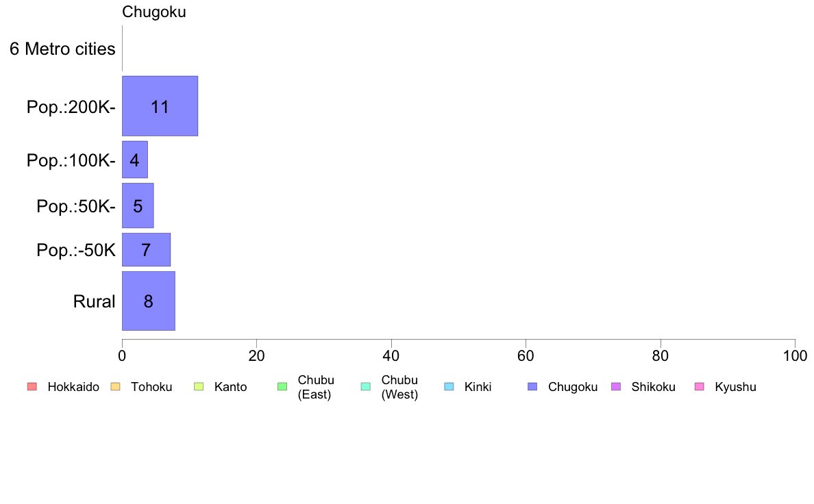Image resolution: width=814 pixels, height=504 pixels.
Task: Click the 100 tick on x-axis
Action: [795, 355]
